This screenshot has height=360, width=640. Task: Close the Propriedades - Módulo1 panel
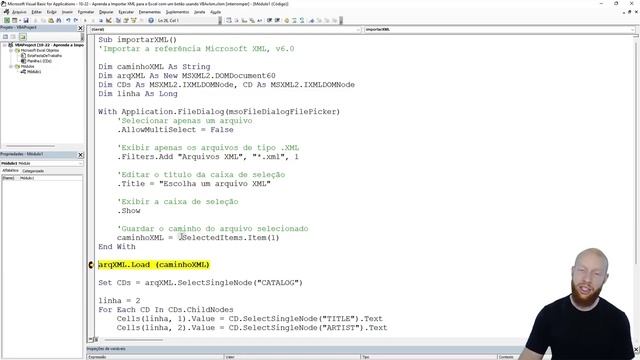click(80, 155)
